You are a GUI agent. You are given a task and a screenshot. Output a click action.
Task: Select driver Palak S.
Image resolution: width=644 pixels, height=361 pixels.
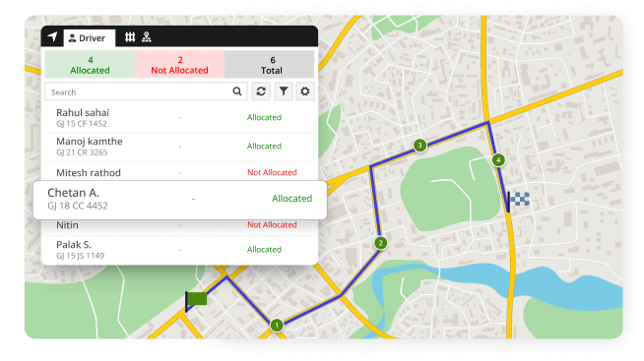click(x=180, y=250)
